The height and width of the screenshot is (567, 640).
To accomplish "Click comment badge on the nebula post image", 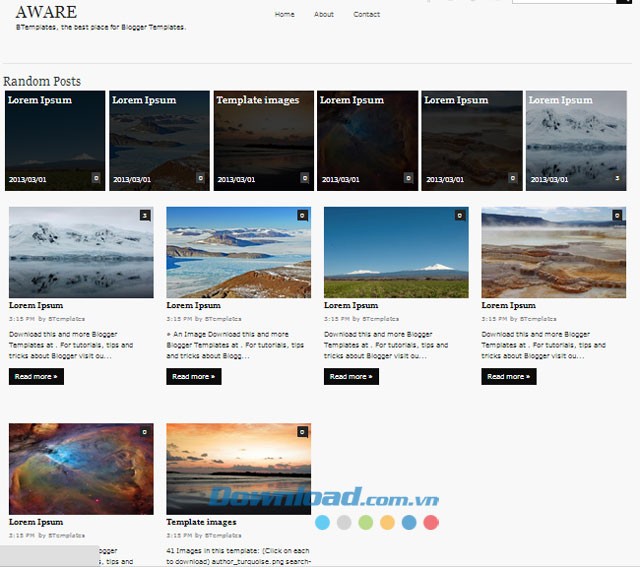I will point(144,432).
